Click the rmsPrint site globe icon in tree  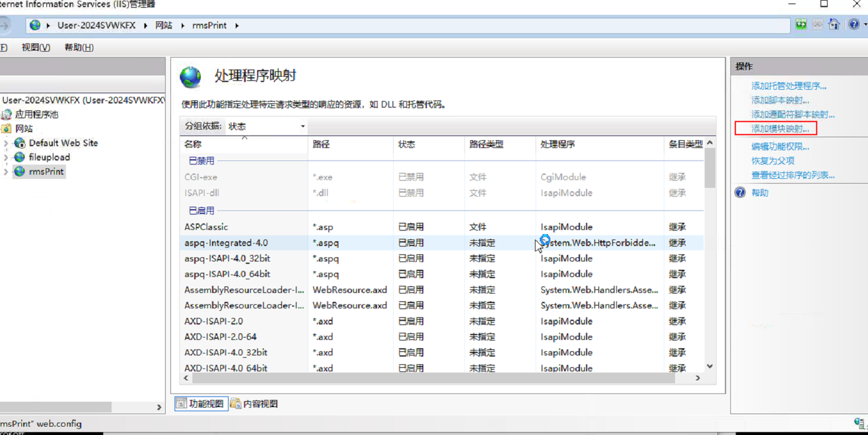coord(20,172)
